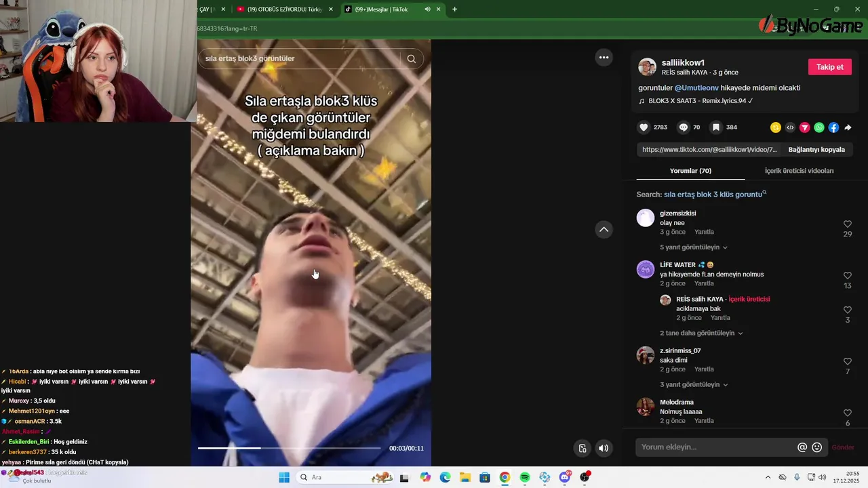Open Microsoft Edge from the taskbar
Viewport: 868px width, 488px height.
445,477
